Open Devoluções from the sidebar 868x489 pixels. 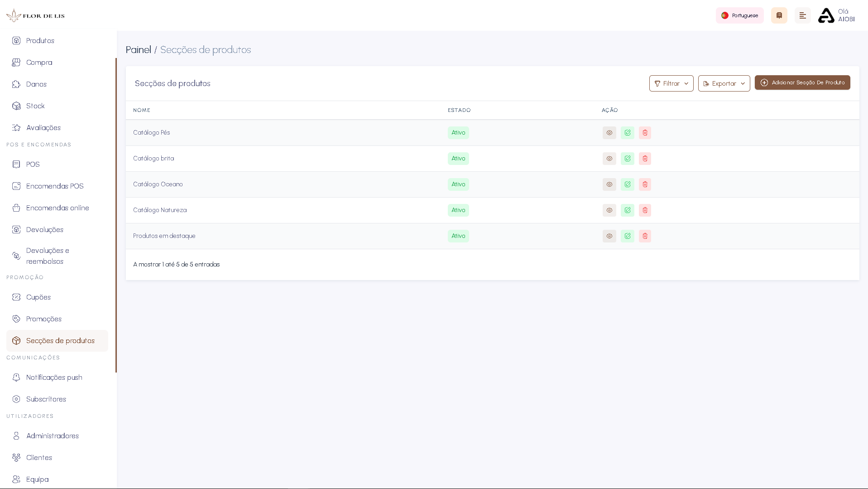(44, 229)
